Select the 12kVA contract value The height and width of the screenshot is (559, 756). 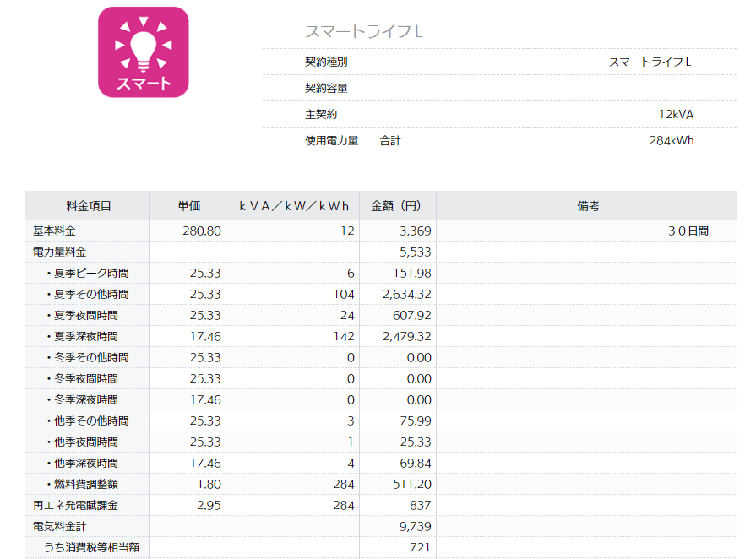pyautogui.click(x=676, y=115)
